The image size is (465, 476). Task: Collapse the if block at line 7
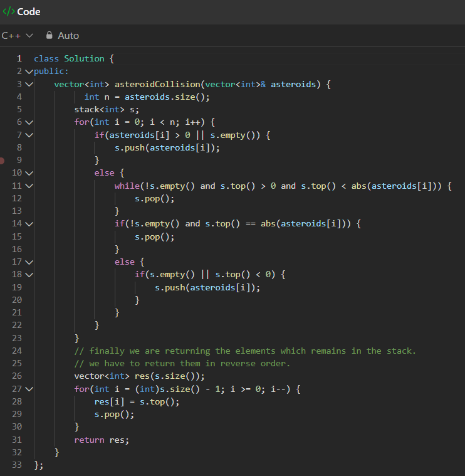pos(29,135)
